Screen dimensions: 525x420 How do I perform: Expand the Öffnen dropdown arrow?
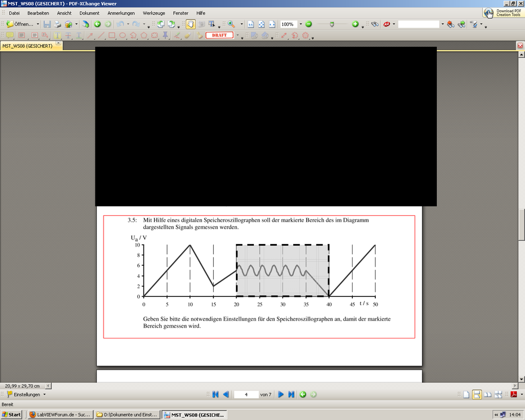tap(38, 24)
